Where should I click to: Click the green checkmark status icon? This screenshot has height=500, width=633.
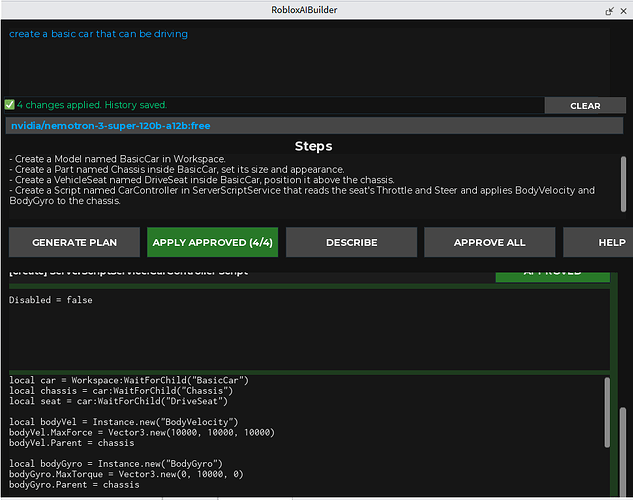tap(9, 105)
